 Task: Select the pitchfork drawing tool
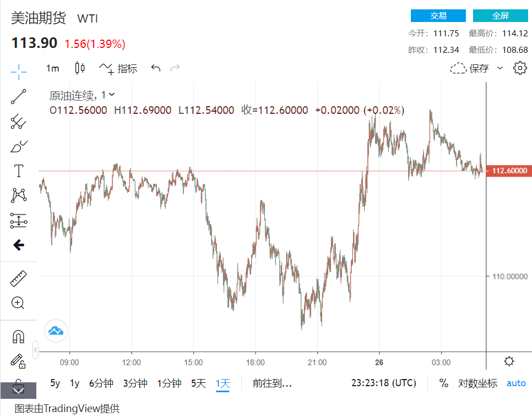coord(18,122)
